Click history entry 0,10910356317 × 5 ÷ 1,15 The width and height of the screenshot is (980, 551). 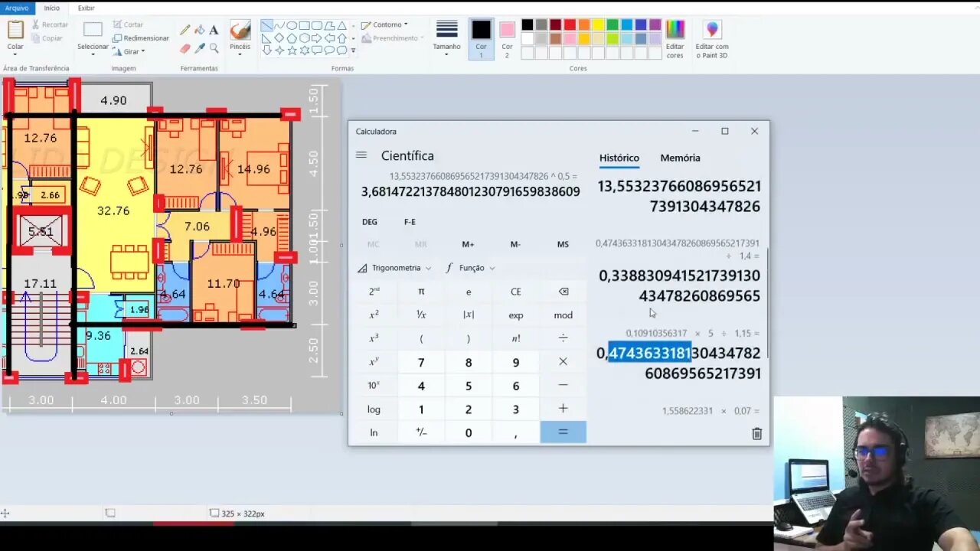pos(678,356)
